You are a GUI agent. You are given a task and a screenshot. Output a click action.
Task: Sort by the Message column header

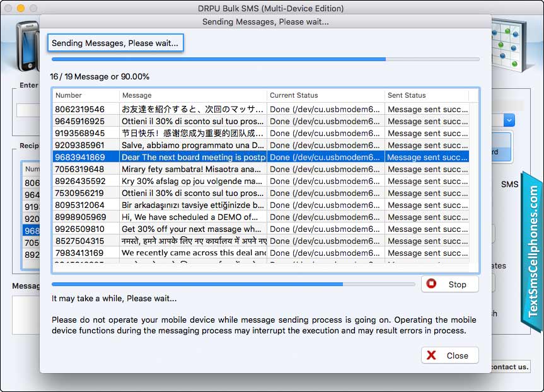click(193, 95)
